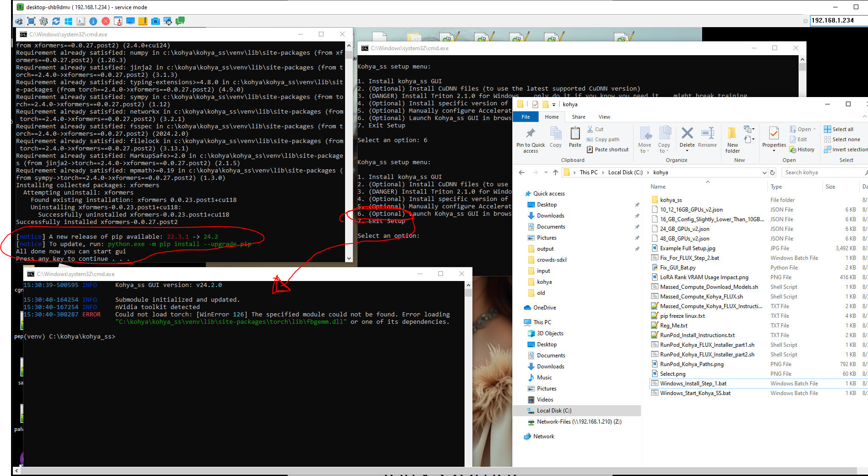This screenshot has height=476, width=868.
Task: Click New folder in the ribbon
Action: [732, 140]
